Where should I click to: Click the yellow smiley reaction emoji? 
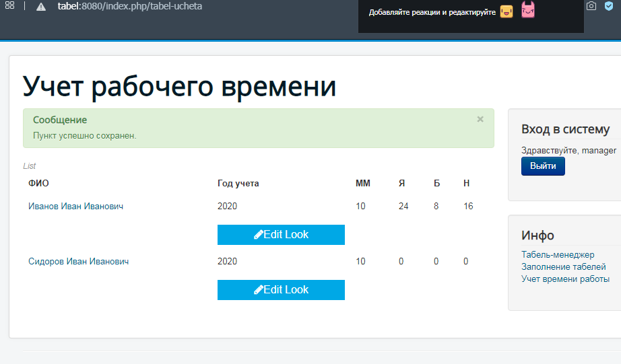(x=506, y=11)
